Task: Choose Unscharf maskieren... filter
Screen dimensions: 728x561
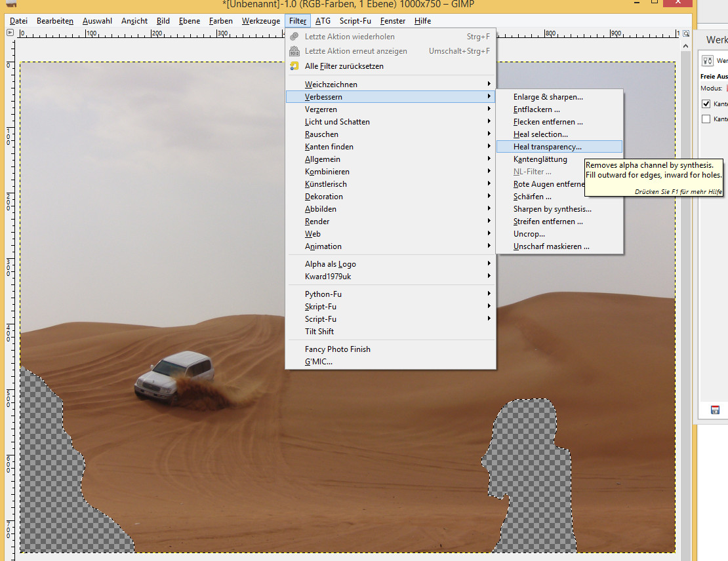Action: click(x=551, y=246)
